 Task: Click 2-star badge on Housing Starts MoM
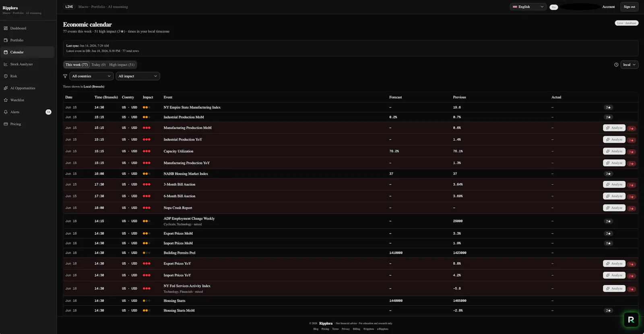[609, 310]
